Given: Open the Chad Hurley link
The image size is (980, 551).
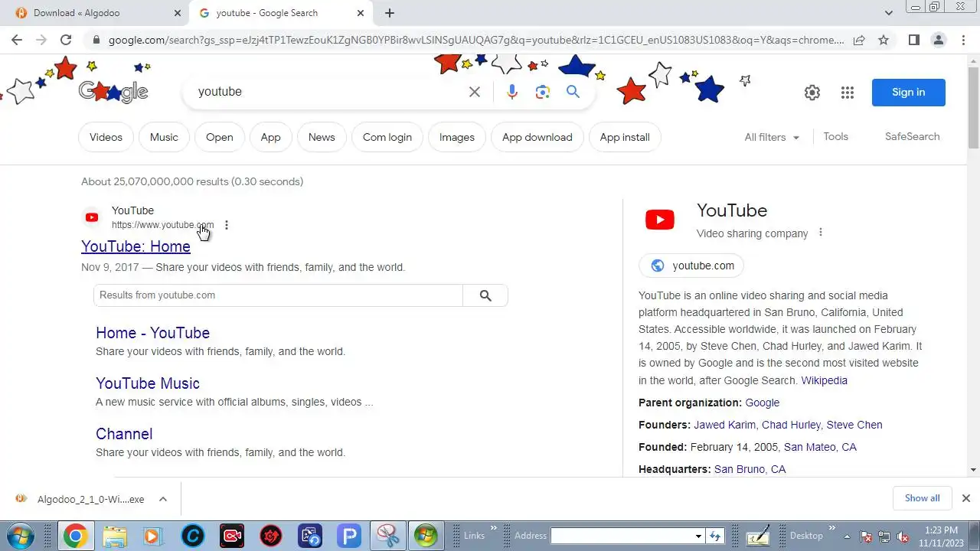Looking at the screenshot, I should tap(791, 425).
